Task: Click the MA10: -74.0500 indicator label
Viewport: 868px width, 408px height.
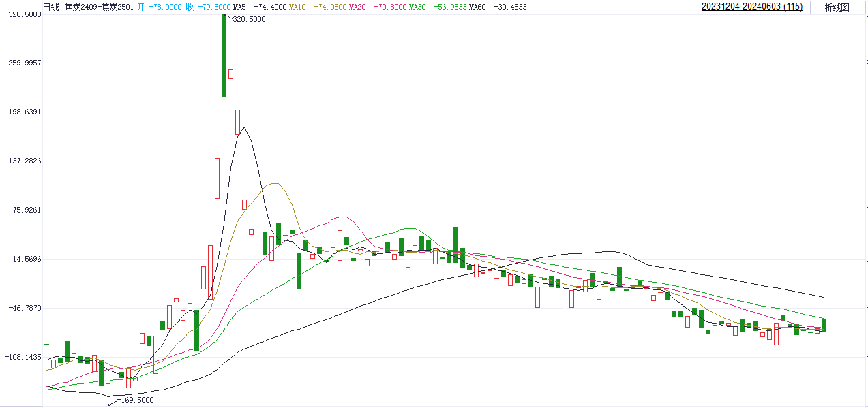Action: coord(316,7)
